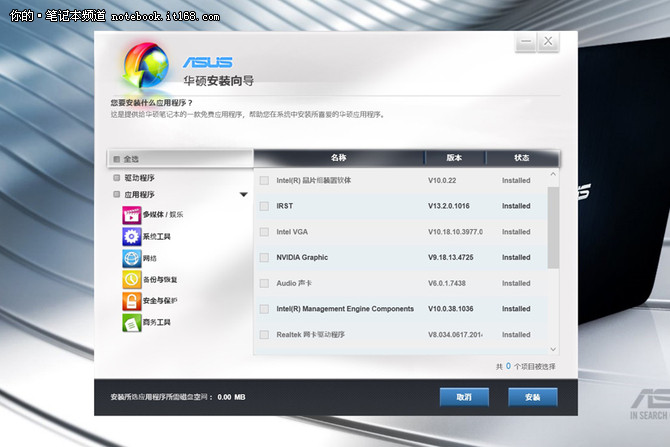Select the 系统工具 label
Image resolution: width=670 pixels, height=447 pixels.
[156, 236]
